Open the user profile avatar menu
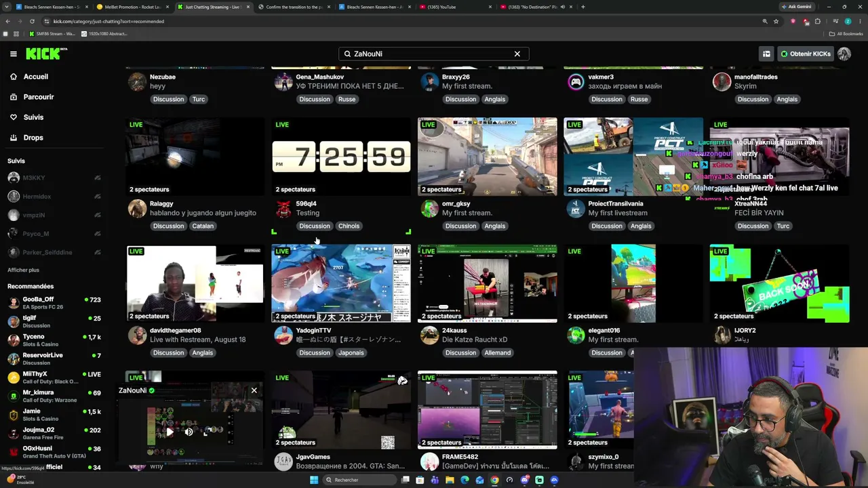Image resolution: width=868 pixels, height=488 pixels. tap(844, 54)
